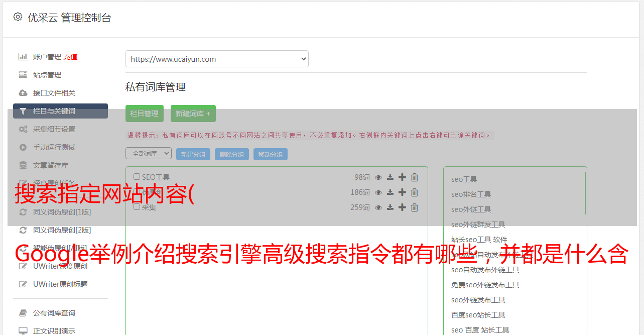Tick the 采集 checkbox

137,207
